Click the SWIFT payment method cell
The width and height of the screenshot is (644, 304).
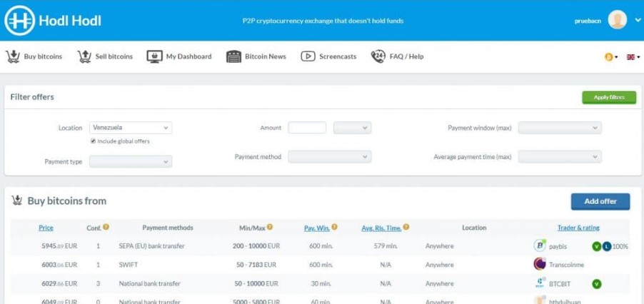coord(128,265)
